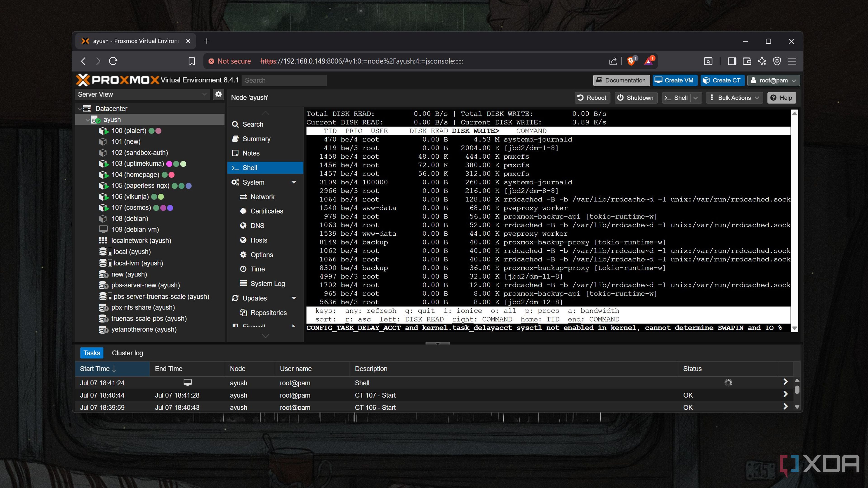
Task: Toggle the browser sidebar panel icon
Action: click(x=732, y=61)
